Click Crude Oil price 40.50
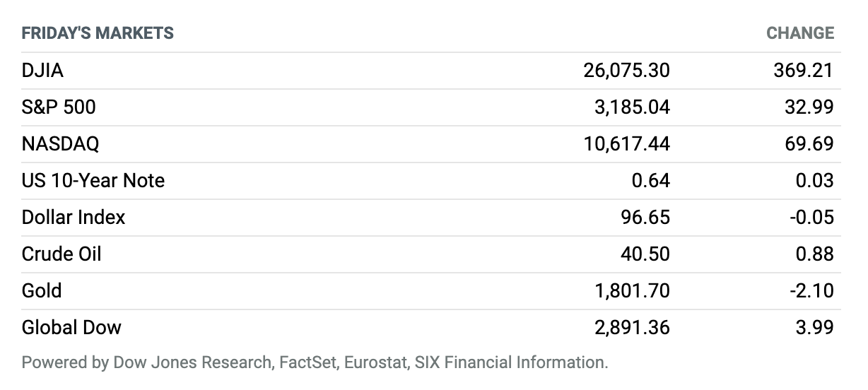868x390 pixels. point(645,254)
